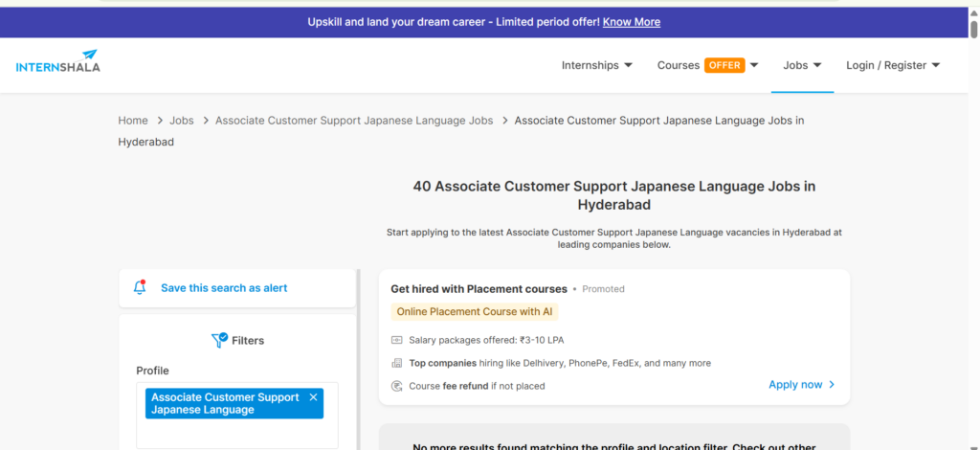
Task: Click the '40 Associate Customer Support' page heading
Action: 613,195
